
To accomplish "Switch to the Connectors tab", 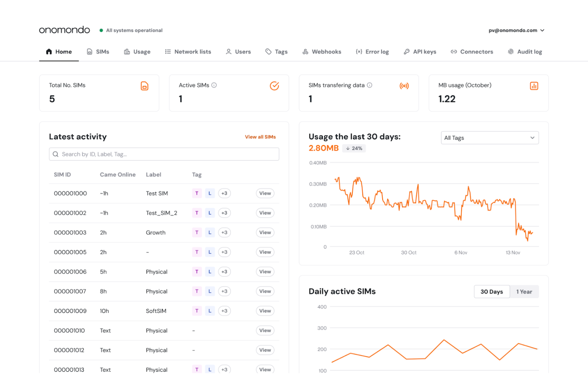I will 472,51.
